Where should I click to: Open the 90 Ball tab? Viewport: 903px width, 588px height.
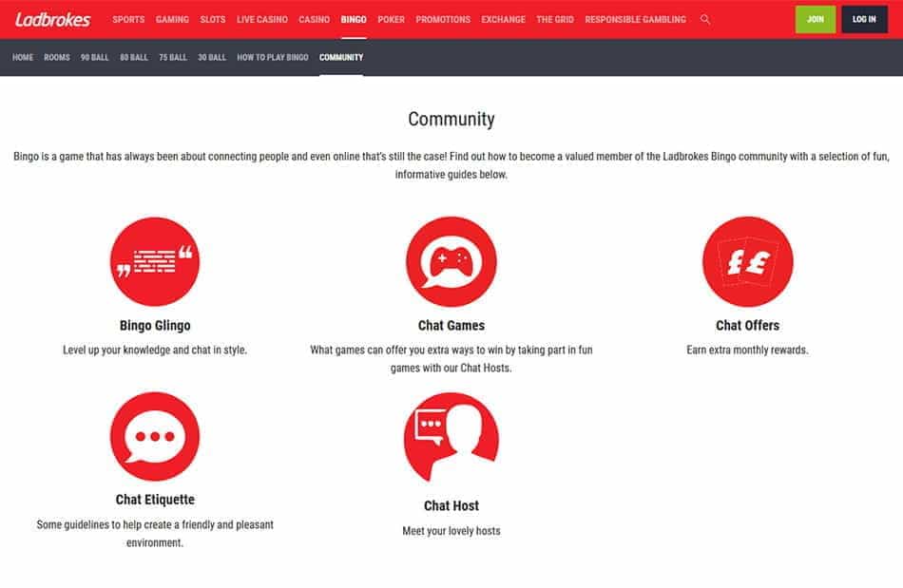pyautogui.click(x=94, y=58)
